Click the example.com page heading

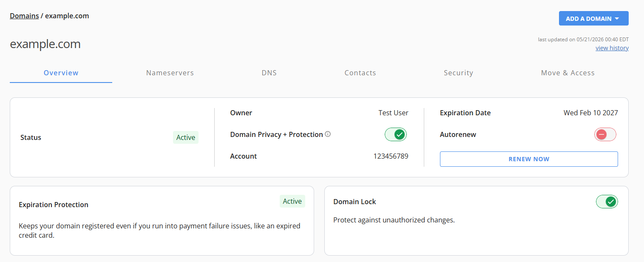pos(45,44)
